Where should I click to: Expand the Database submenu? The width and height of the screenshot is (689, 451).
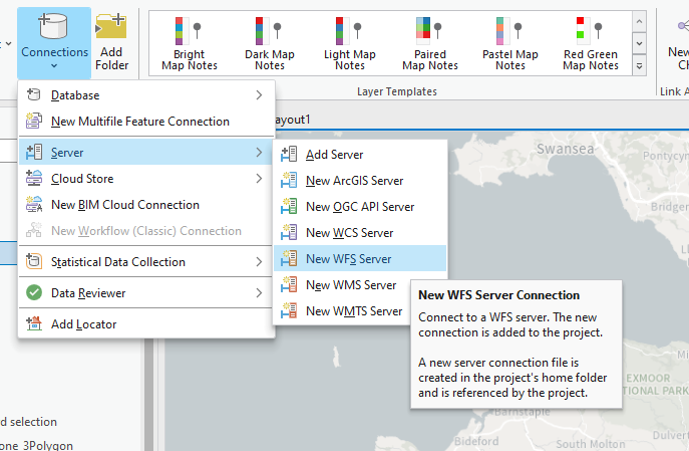click(x=145, y=95)
